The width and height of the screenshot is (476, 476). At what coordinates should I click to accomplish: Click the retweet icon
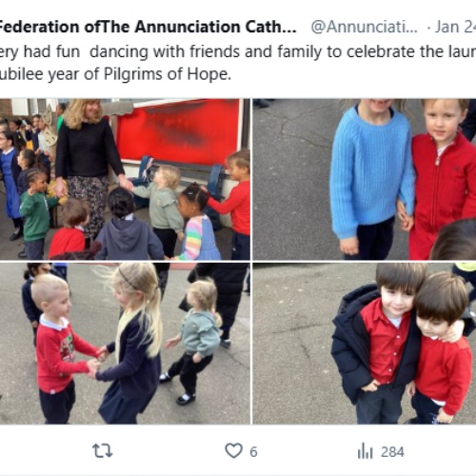[102, 451]
